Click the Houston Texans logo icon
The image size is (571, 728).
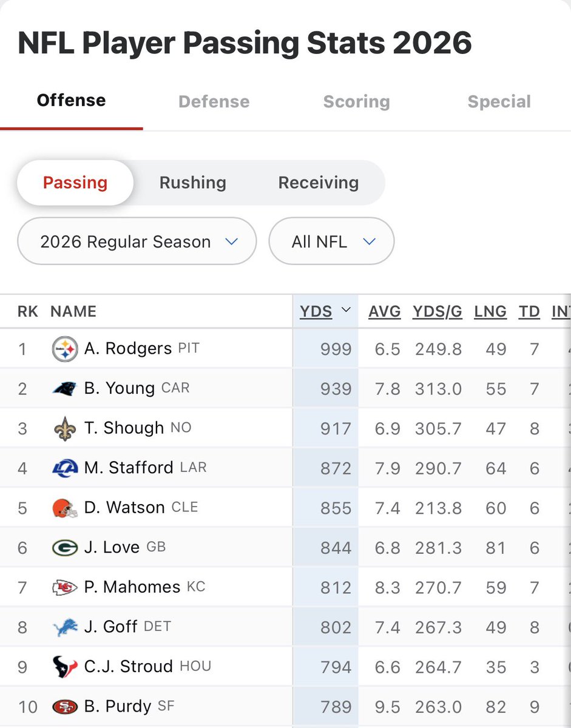[x=64, y=667]
